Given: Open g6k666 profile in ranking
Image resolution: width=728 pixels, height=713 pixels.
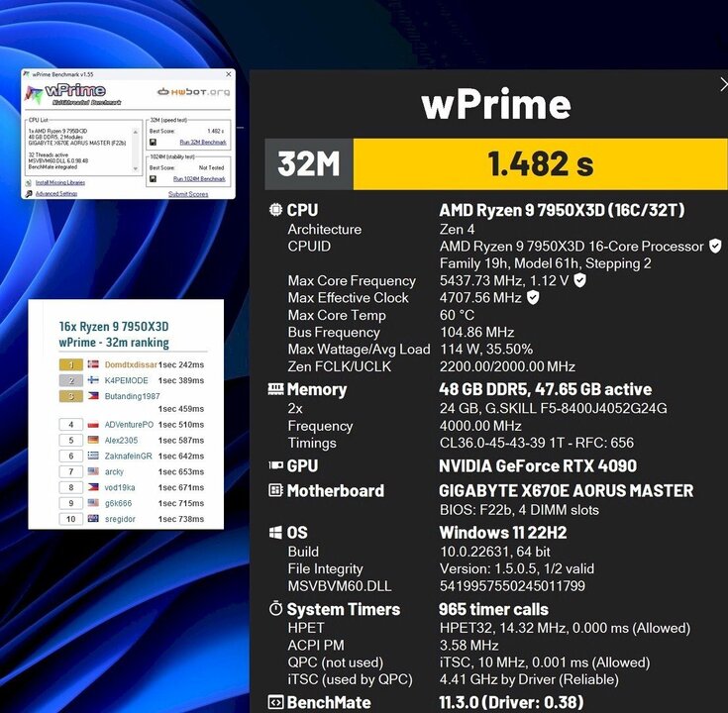Looking at the screenshot, I should tap(119, 504).
